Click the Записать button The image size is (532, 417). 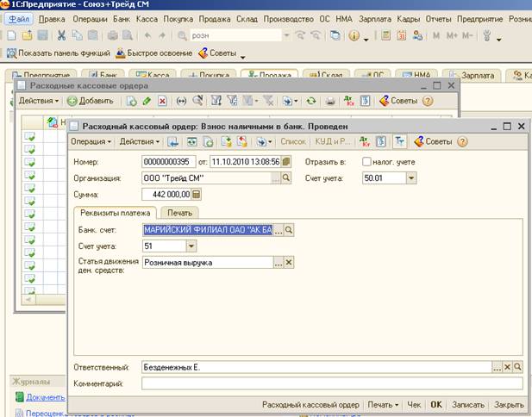click(467, 404)
